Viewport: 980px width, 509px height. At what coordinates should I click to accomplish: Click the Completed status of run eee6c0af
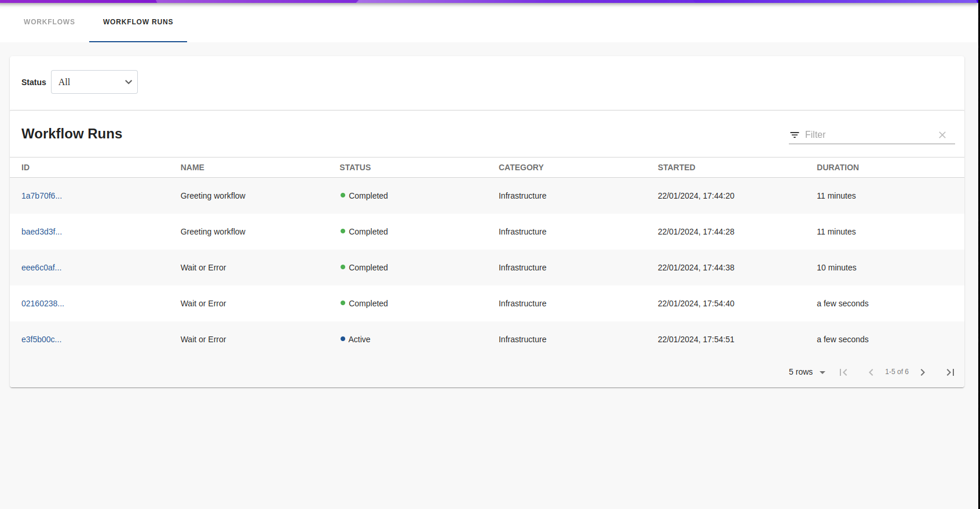364,268
